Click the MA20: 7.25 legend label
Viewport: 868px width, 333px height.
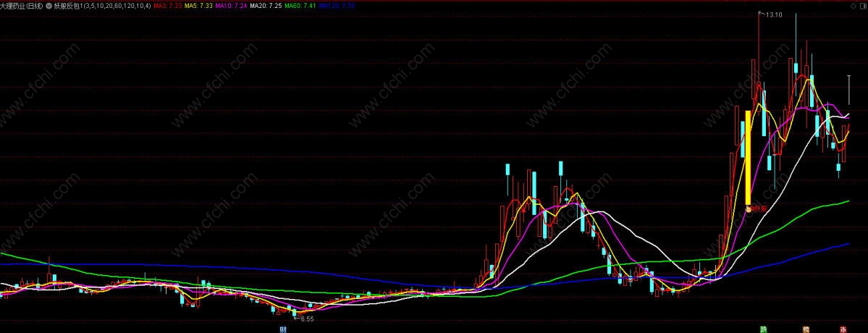coord(266,6)
